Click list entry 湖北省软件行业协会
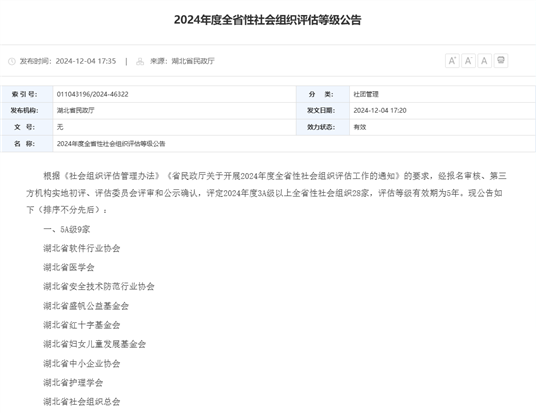536x413 pixels. [x=82, y=248]
